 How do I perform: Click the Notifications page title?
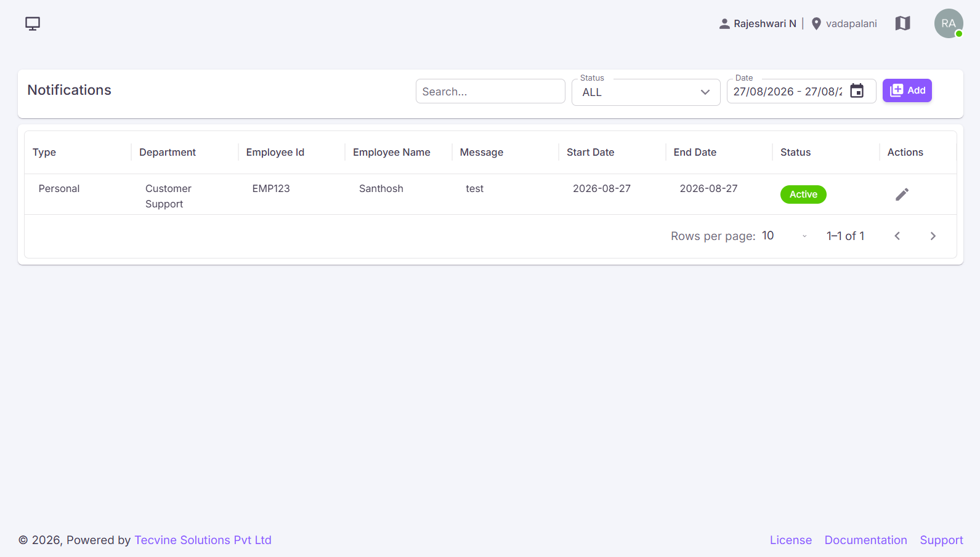[x=70, y=90]
